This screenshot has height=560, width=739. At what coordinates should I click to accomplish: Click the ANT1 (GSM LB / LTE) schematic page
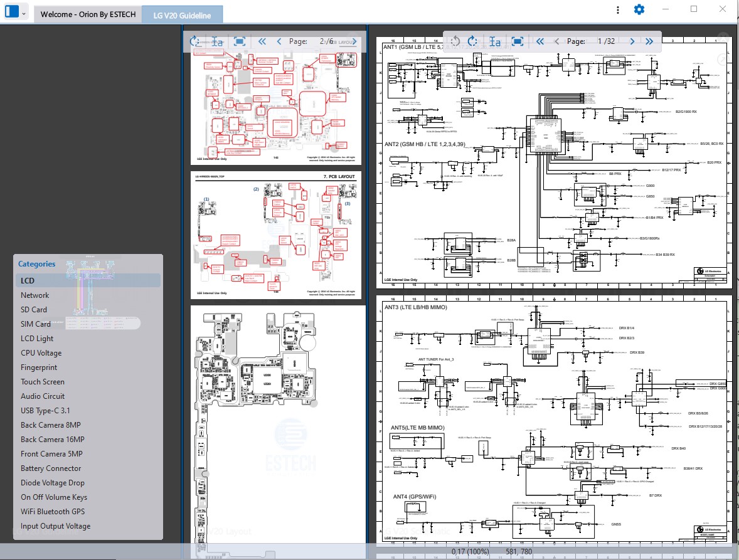tap(555, 163)
